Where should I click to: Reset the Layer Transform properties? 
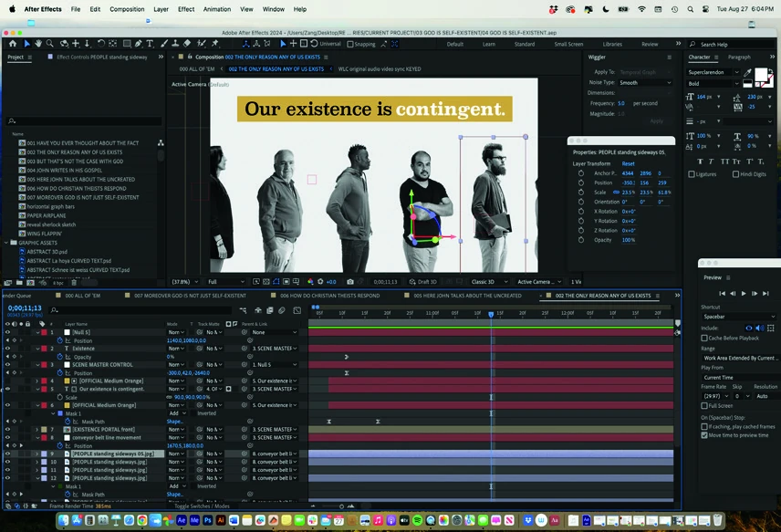coord(628,164)
